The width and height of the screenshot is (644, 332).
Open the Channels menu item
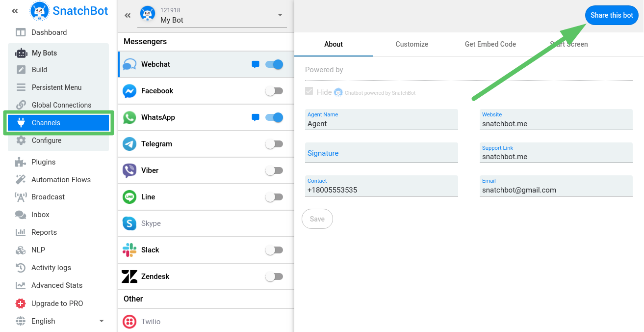(x=58, y=123)
